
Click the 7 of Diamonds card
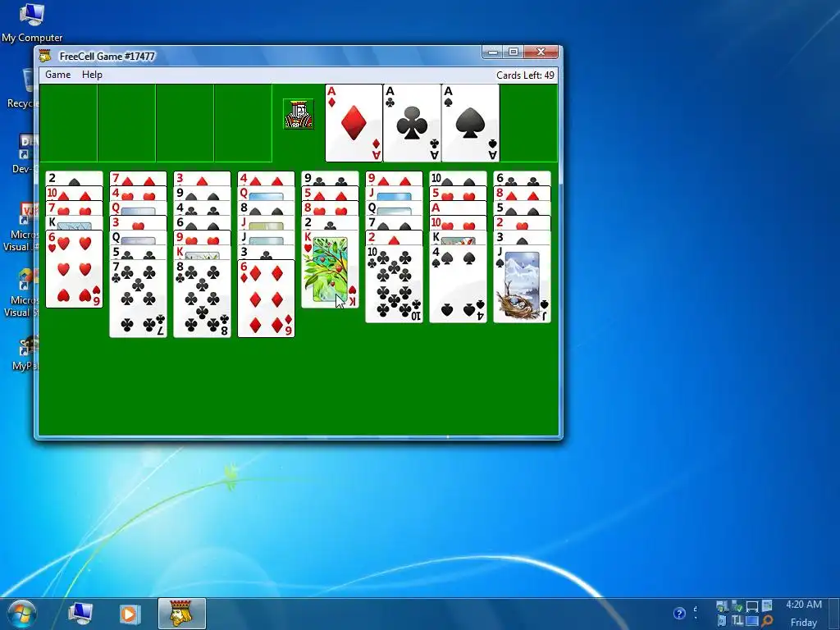pos(138,178)
